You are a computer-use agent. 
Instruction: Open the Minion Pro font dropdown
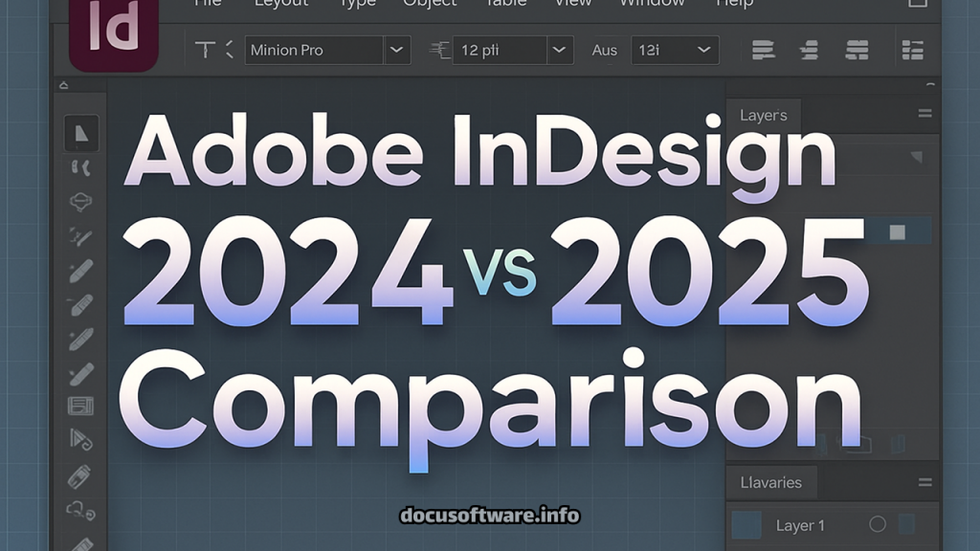click(396, 50)
